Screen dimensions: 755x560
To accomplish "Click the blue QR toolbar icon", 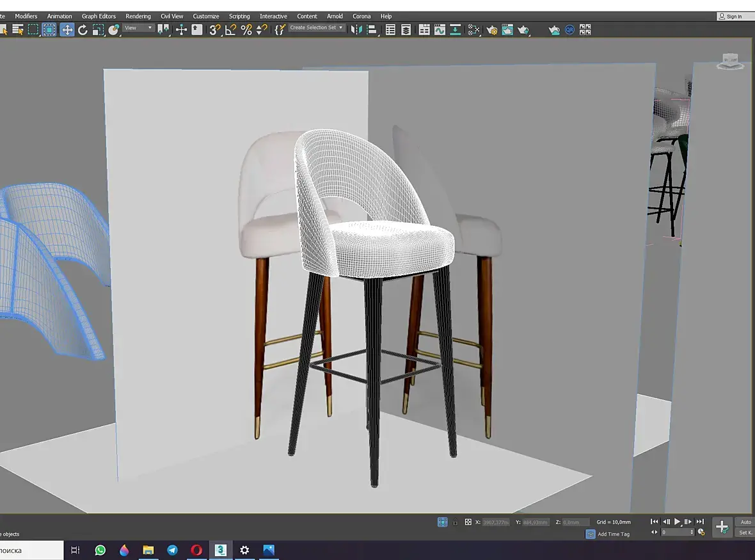I will point(569,30).
